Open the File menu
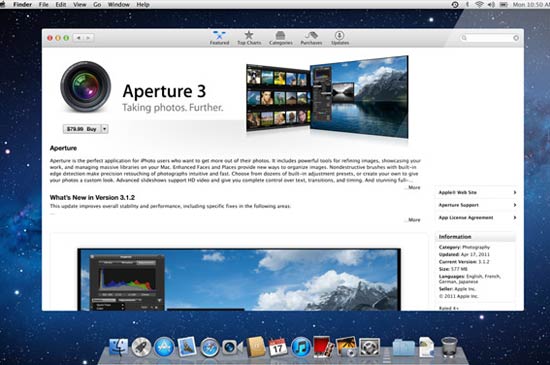This screenshot has width=550, height=365. pos(43,5)
